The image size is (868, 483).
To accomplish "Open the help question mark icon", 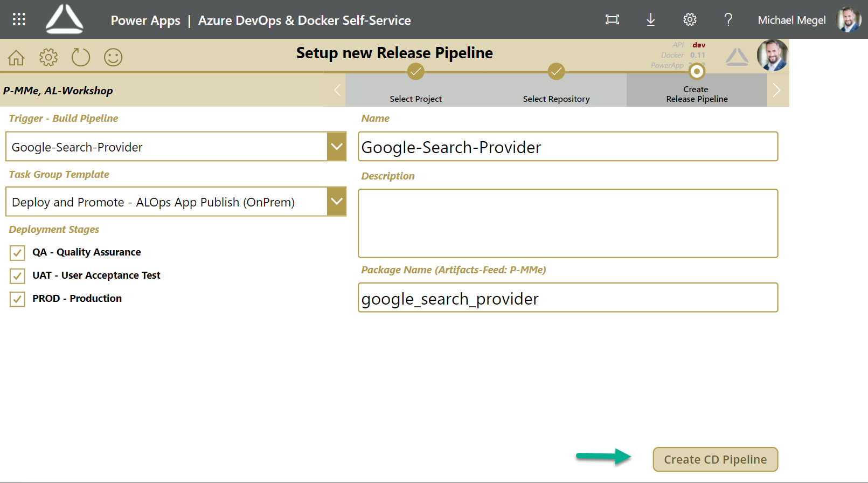I will (728, 20).
